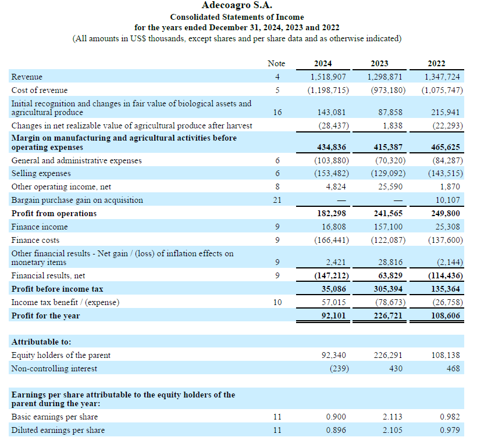Click note 16 reference number
This screenshot has height=448, width=477.
pos(277,112)
